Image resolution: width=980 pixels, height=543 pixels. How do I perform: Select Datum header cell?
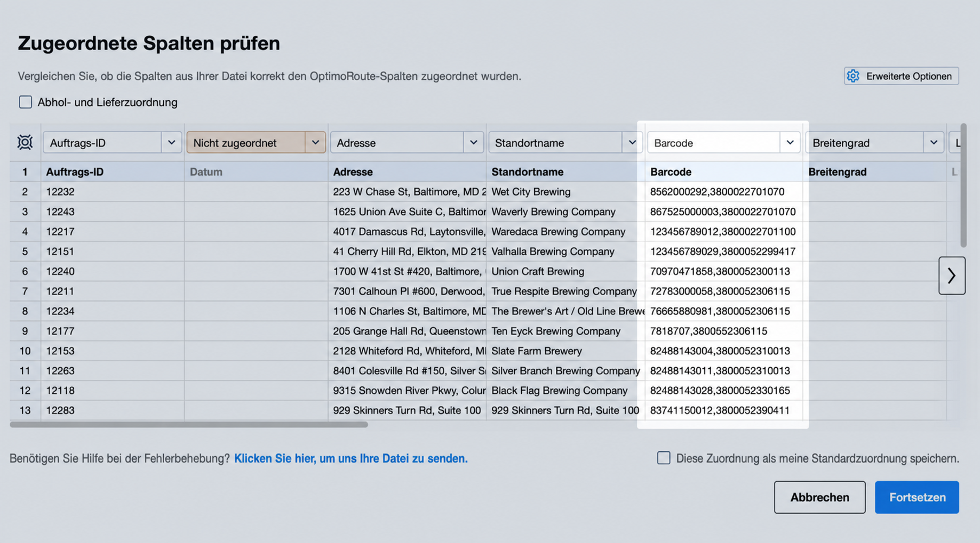point(256,171)
